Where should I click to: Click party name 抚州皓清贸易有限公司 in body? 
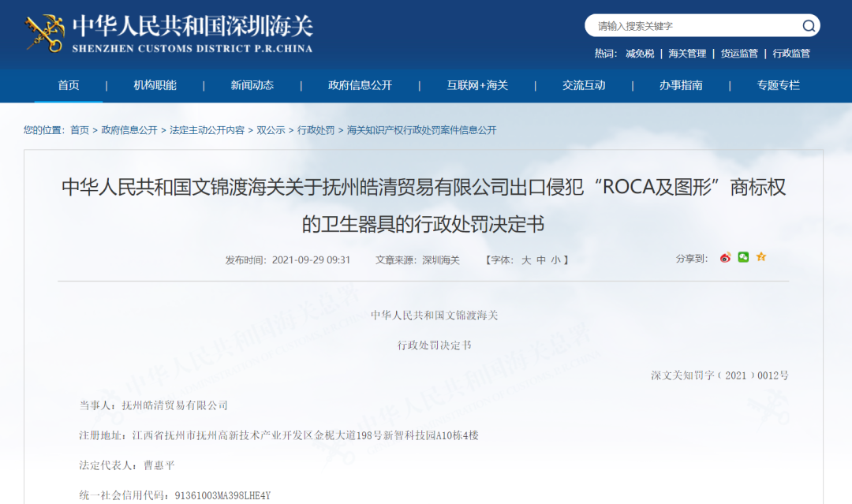click(175, 405)
